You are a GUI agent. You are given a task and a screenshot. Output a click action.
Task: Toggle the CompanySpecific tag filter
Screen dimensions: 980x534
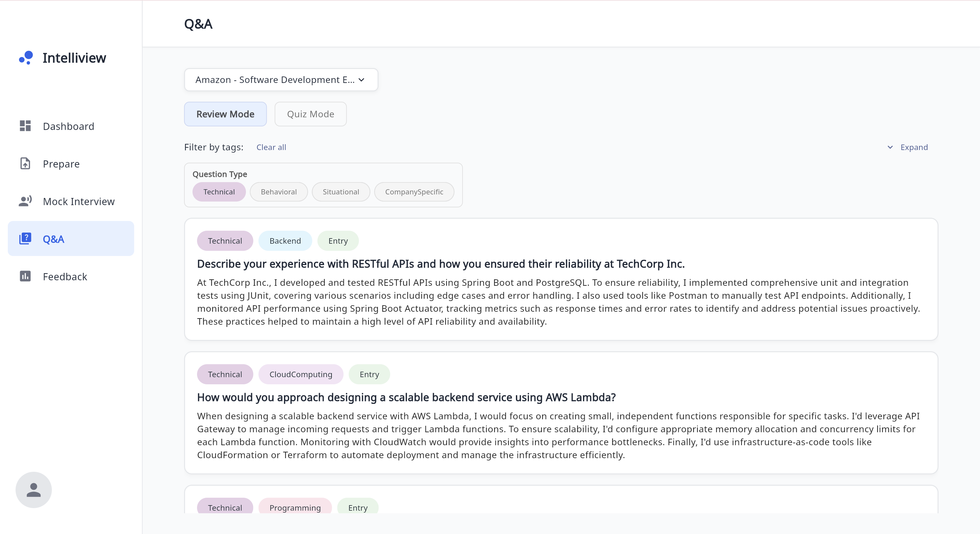pos(414,192)
